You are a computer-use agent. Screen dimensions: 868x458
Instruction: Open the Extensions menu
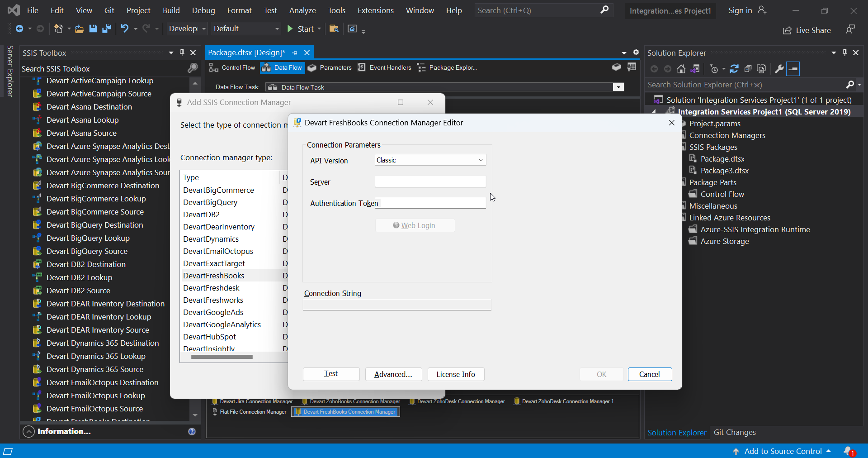pyautogui.click(x=375, y=10)
